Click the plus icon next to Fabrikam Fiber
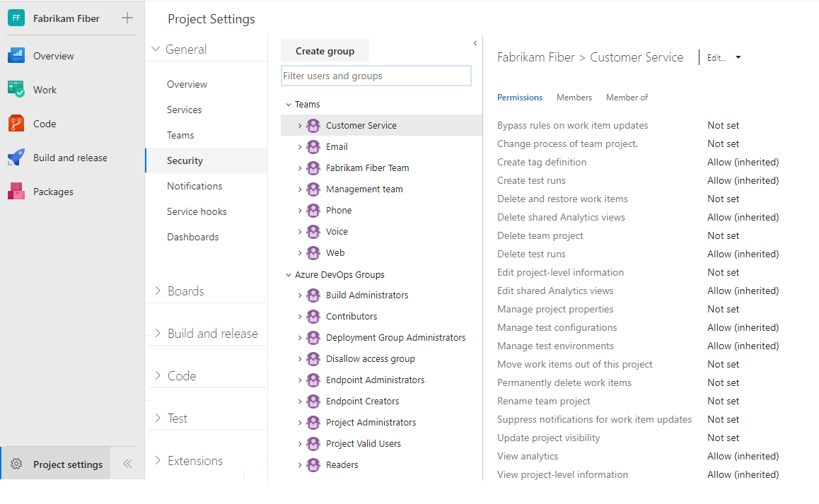 [x=127, y=18]
